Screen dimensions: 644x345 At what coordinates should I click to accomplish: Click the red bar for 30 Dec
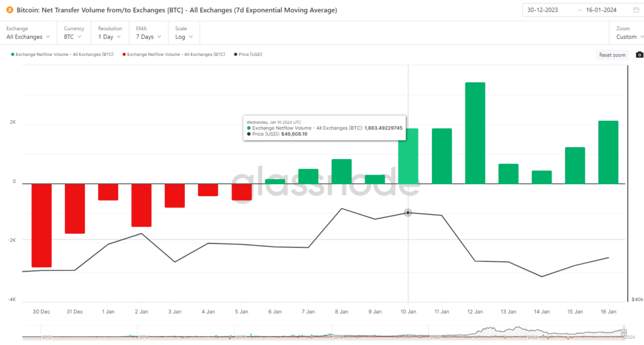(x=42, y=225)
